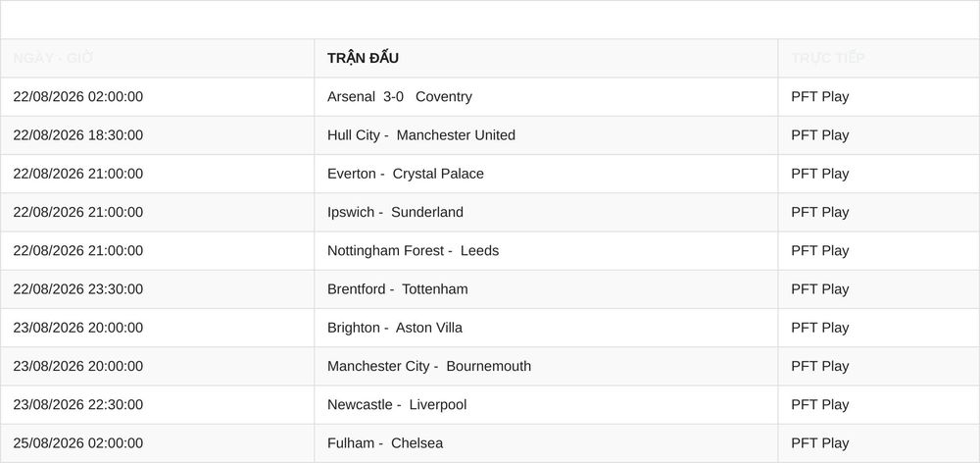
Task: Select the 23/08/2026 22:30:00 time cell
Action: [x=78, y=405]
